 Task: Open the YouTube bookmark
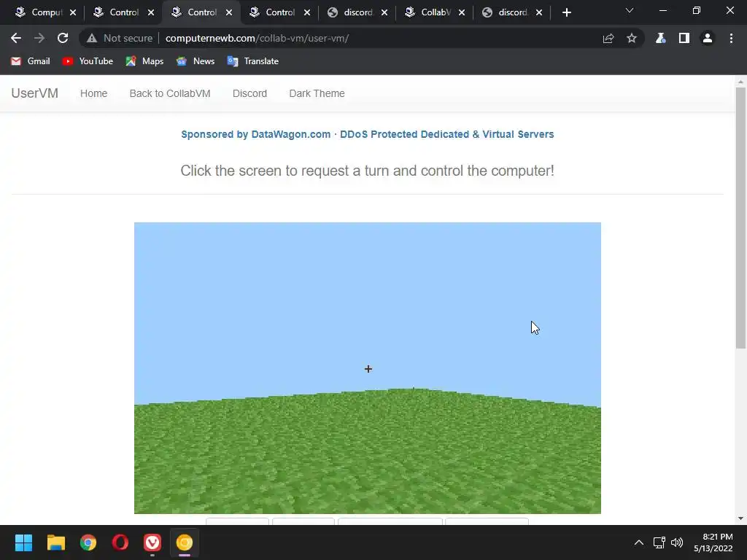click(88, 61)
